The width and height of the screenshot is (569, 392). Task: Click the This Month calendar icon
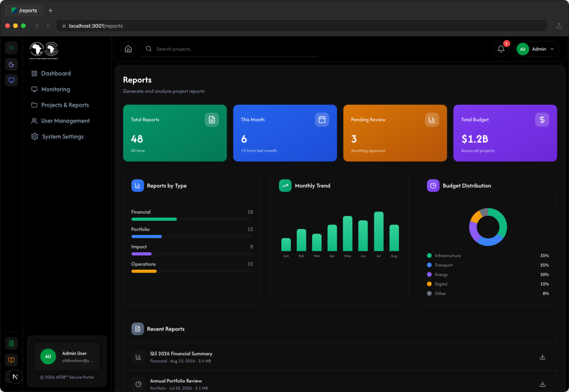coord(322,119)
